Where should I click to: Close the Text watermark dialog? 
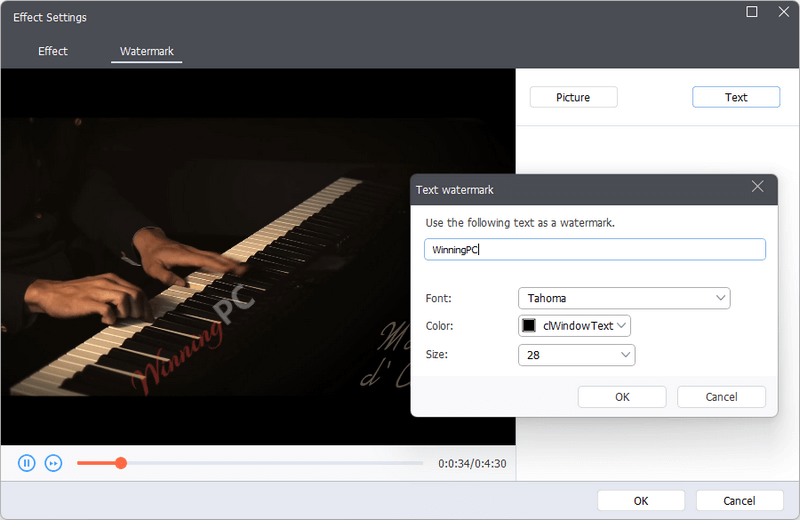tap(758, 187)
